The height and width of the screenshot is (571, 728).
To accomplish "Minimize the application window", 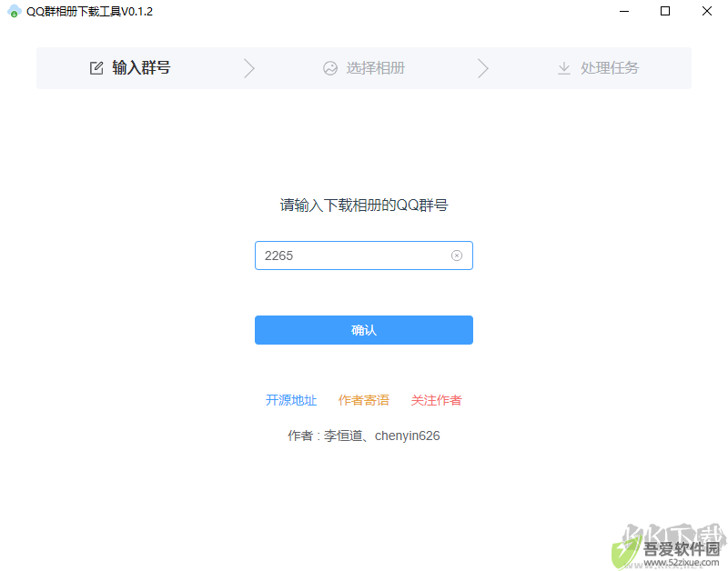I will [x=624, y=11].
